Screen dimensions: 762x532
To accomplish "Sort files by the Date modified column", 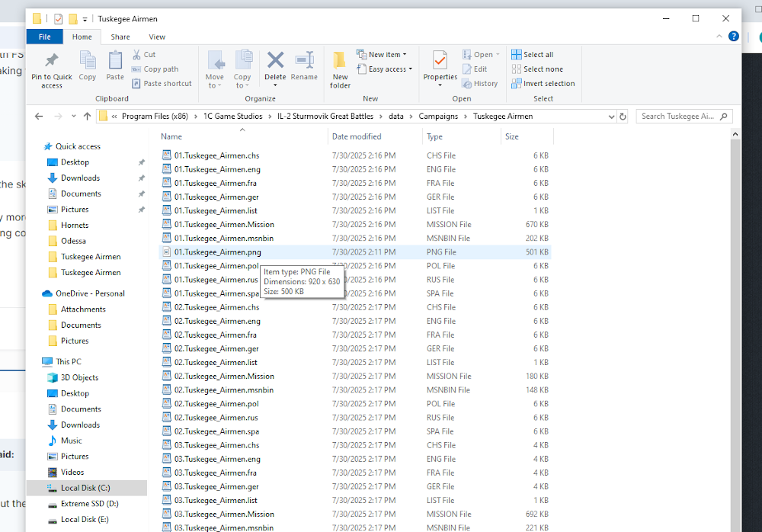I will point(356,136).
